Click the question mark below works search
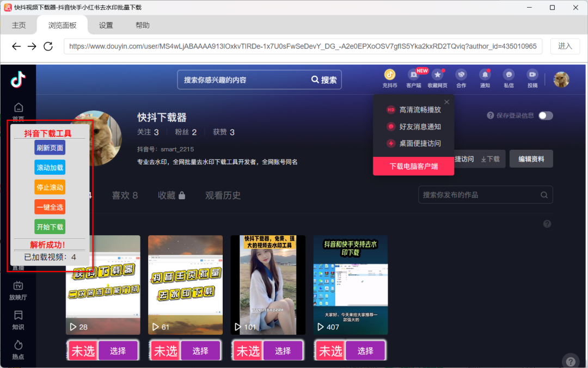The image size is (588, 368). (547, 224)
